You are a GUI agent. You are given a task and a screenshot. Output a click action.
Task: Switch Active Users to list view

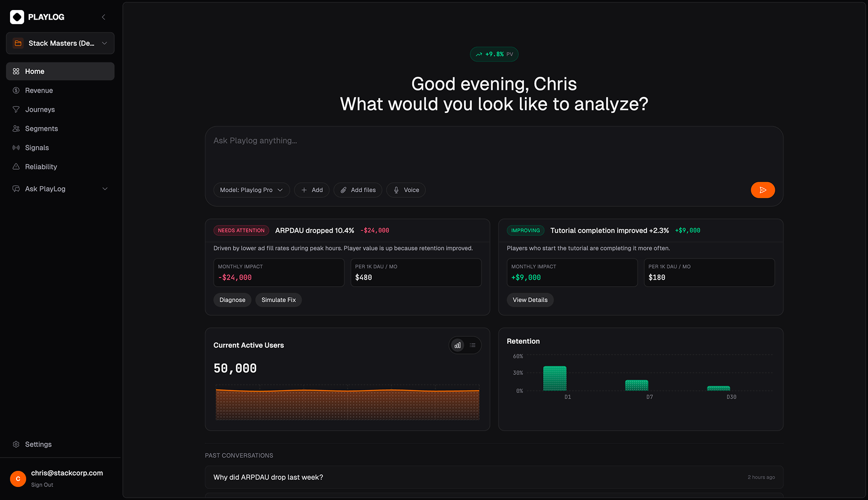click(473, 345)
